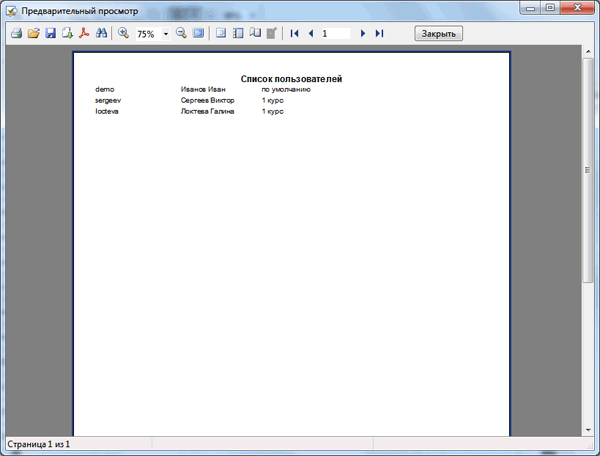Click the Закрыть button

pyautogui.click(x=439, y=34)
